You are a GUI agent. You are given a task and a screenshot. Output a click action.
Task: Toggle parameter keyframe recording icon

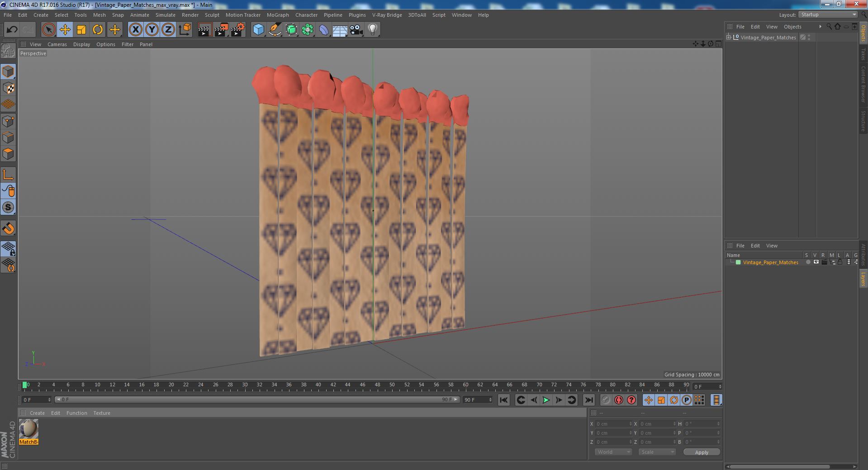click(686, 400)
